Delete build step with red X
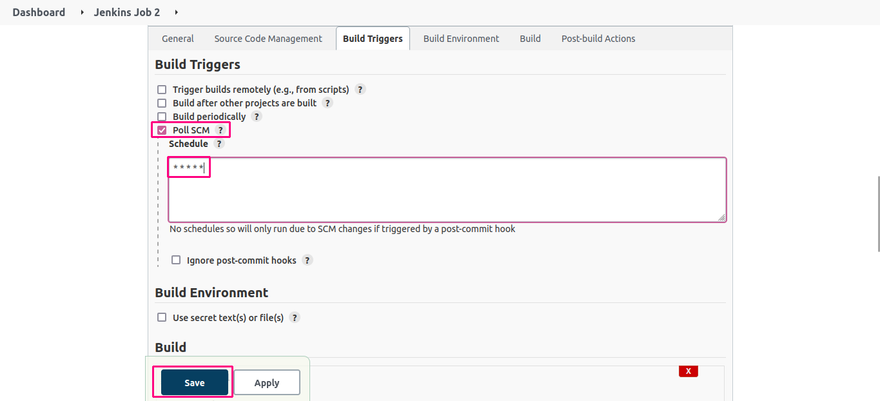 tap(688, 371)
